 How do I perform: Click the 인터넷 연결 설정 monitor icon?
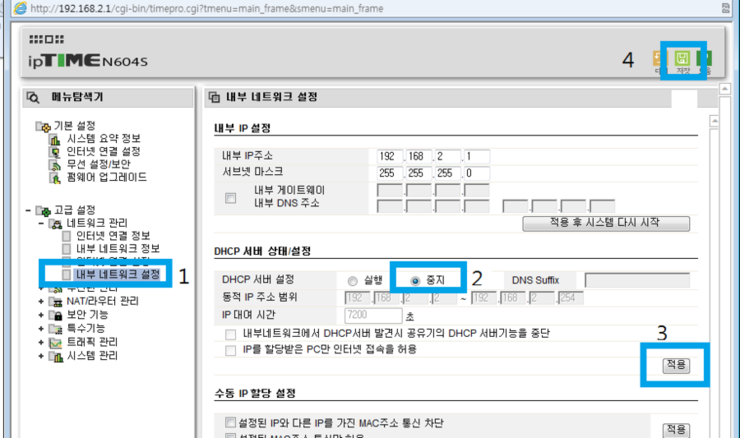coord(55,152)
